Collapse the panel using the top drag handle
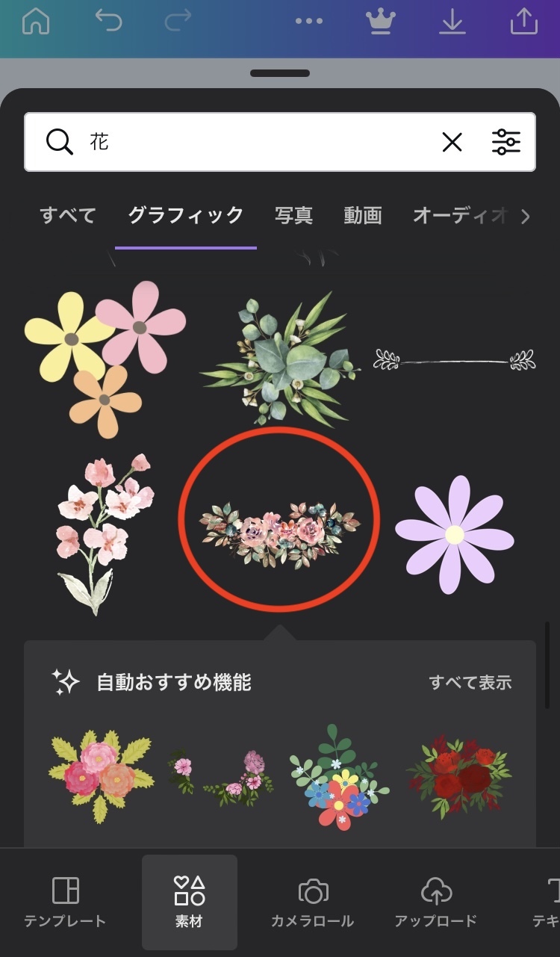 coord(280,73)
